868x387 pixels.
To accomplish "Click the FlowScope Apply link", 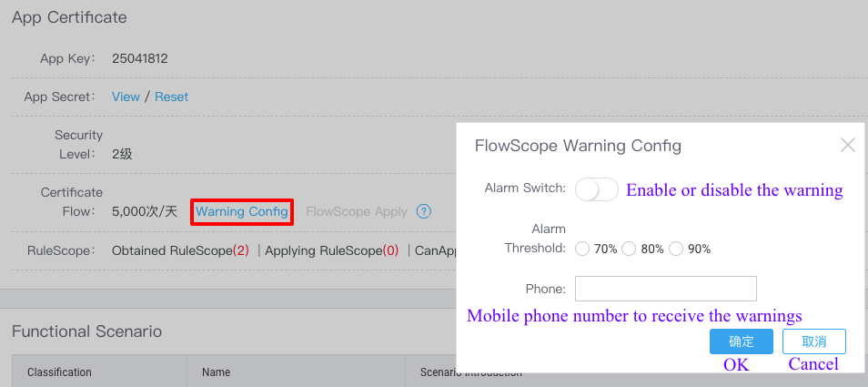I will click(357, 211).
